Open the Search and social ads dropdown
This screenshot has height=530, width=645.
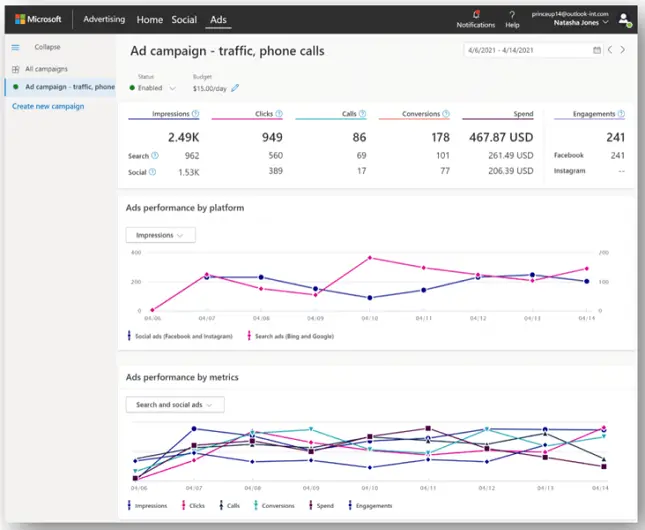coord(174,405)
